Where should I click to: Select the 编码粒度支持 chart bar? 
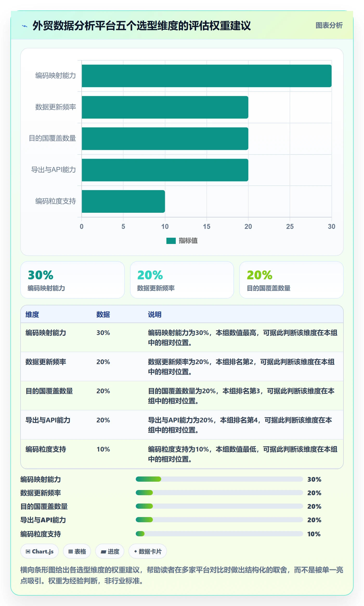(123, 201)
